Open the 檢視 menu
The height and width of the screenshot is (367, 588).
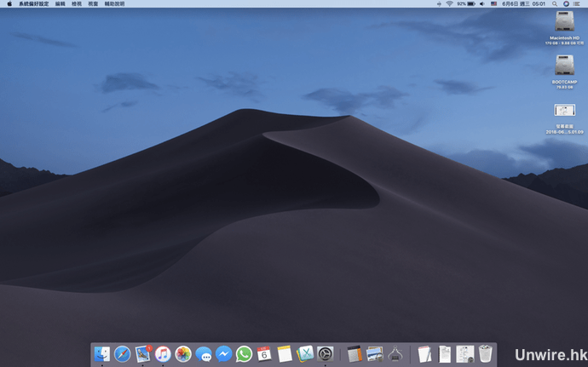coord(77,3)
